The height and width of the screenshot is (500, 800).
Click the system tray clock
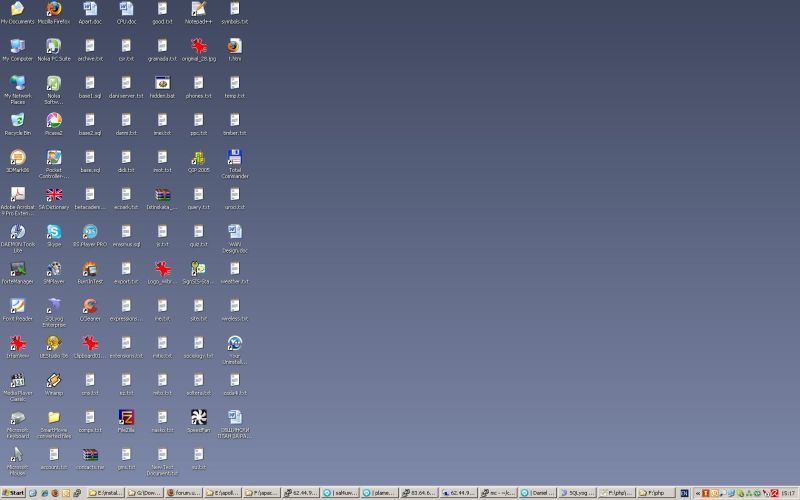788,493
